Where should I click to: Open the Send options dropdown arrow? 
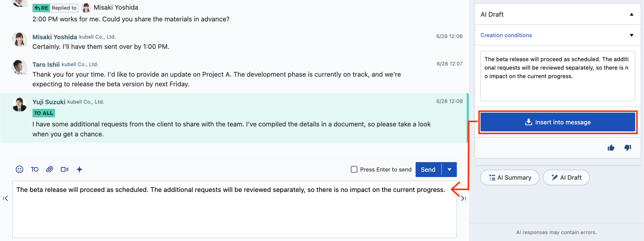tap(449, 170)
